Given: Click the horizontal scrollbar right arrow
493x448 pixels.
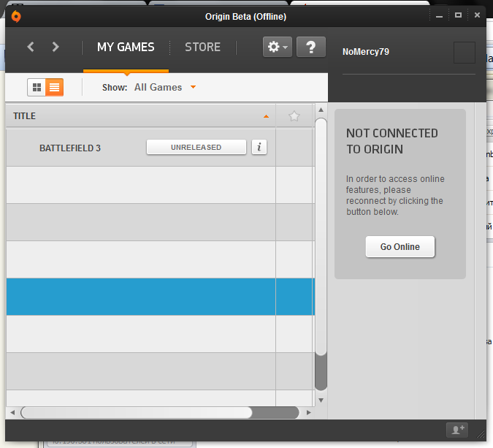Looking at the screenshot, I should (x=308, y=412).
